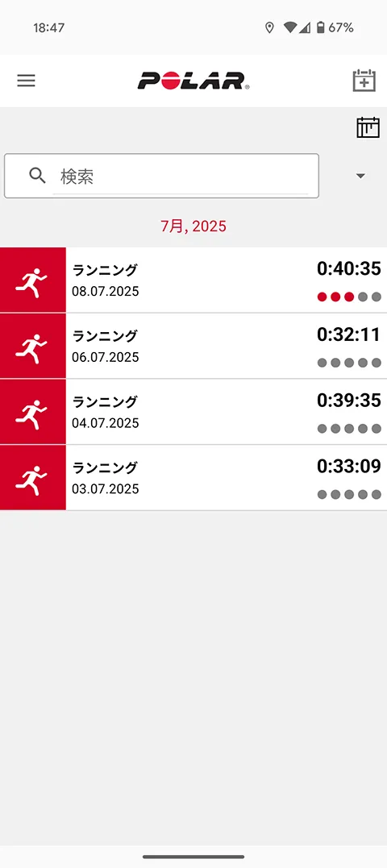Viewport: 387px width, 868px height.
Task: Tap the location status bar icon
Action: 269,27
